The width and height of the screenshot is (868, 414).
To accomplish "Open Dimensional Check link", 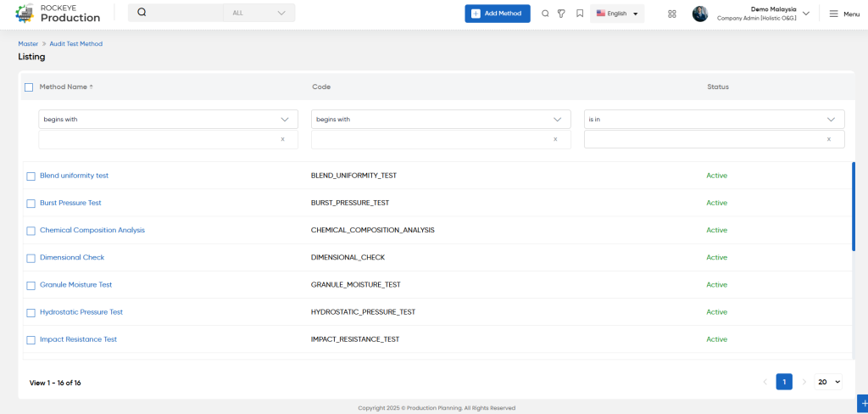I will tap(72, 257).
